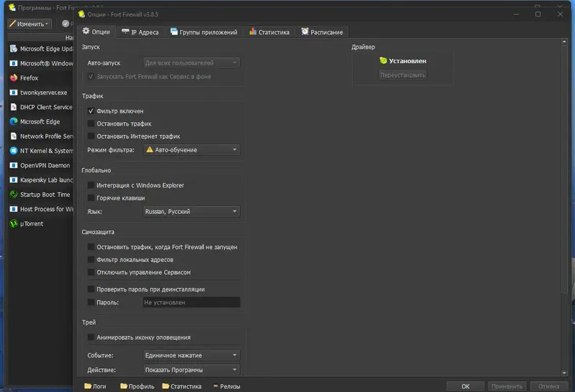The image size is (575, 392).
Task: Click the clock icon on Расписание tab
Action: (305, 32)
